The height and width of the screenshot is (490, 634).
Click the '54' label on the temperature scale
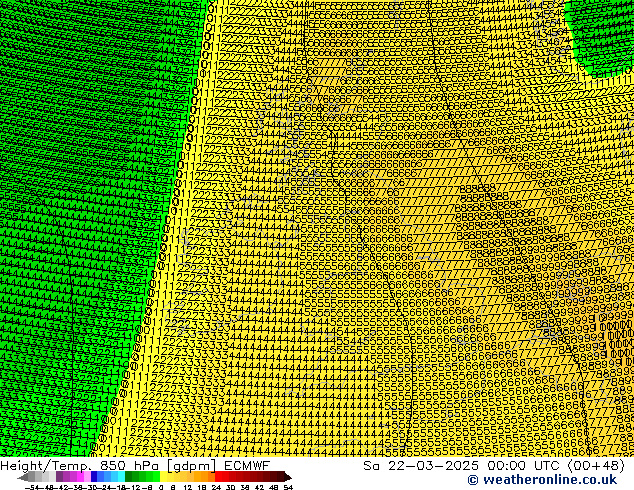pos(288,488)
